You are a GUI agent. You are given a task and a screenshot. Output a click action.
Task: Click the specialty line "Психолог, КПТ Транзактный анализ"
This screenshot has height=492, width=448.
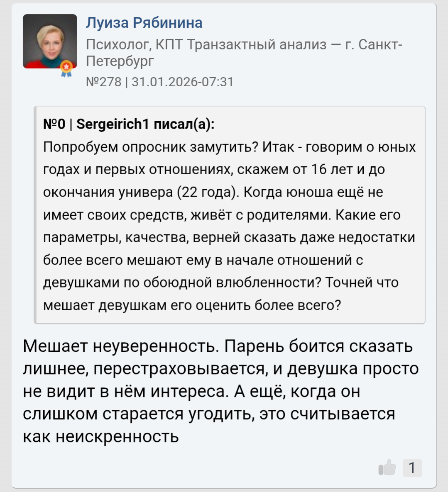point(206,44)
